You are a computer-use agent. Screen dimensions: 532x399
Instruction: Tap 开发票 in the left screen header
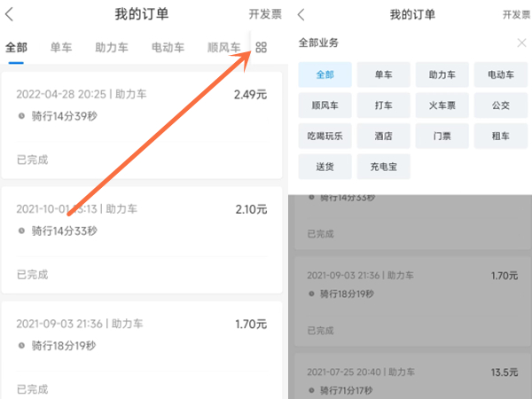265,14
